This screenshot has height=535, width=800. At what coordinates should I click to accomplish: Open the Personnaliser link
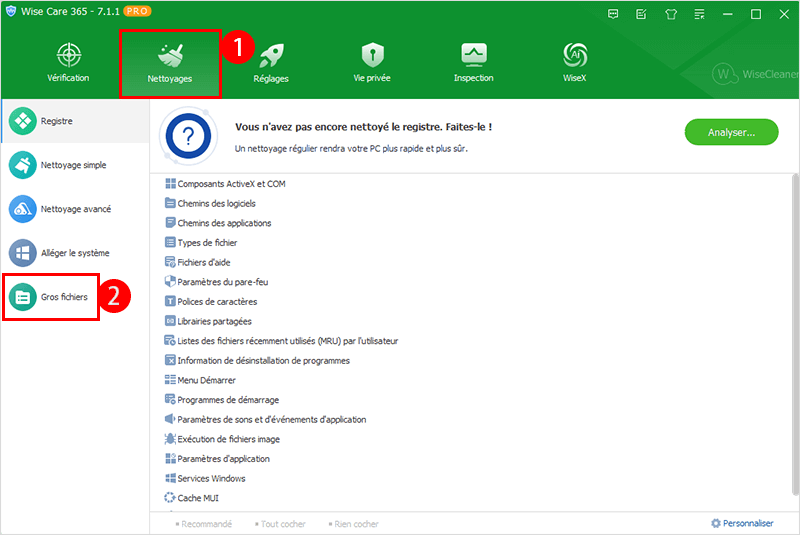click(x=748, y=523)
